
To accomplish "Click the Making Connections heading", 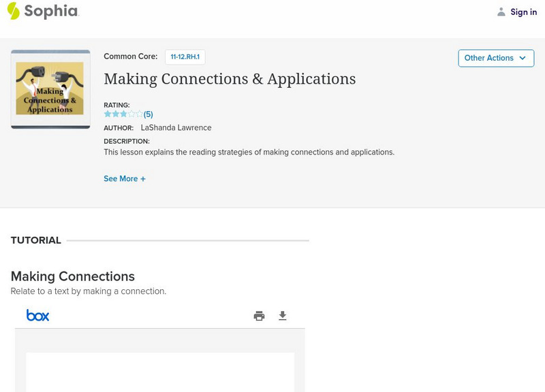I will point(72,276).
